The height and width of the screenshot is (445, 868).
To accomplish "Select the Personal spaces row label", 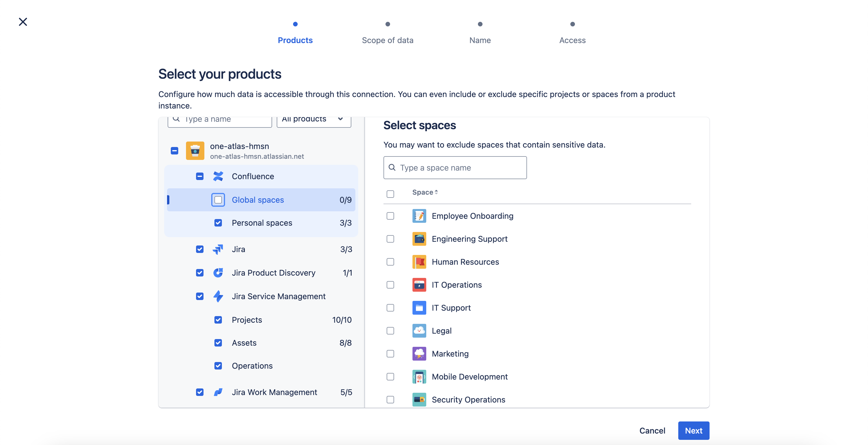I will 262,223.
